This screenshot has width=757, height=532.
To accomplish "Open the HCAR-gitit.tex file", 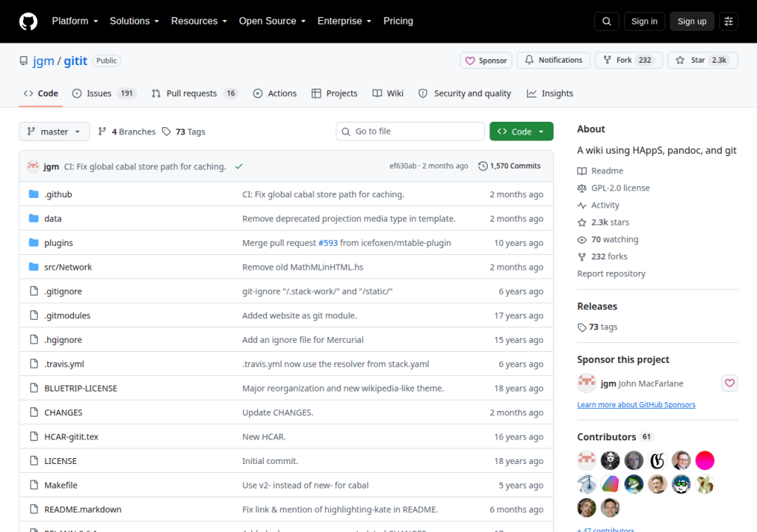I will (x=71, y=437).
